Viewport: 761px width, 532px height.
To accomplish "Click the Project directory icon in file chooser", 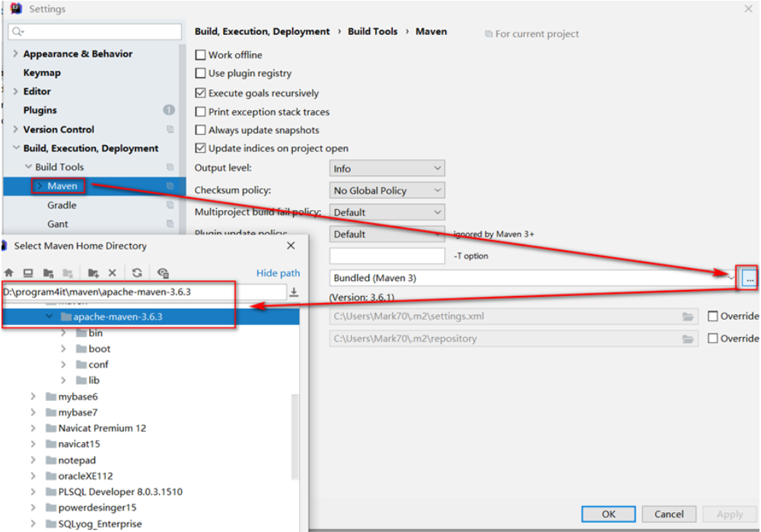I will tap(48, 272).
